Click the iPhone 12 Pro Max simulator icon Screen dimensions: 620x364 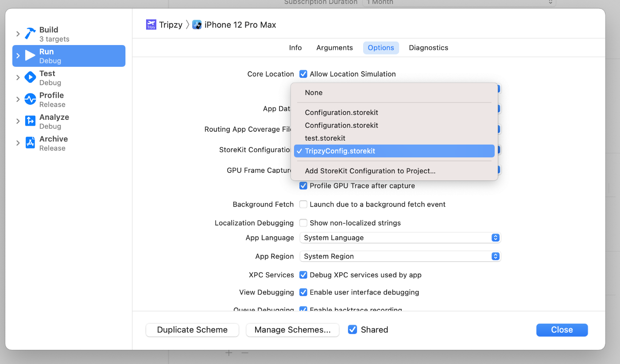pos(197,25)
